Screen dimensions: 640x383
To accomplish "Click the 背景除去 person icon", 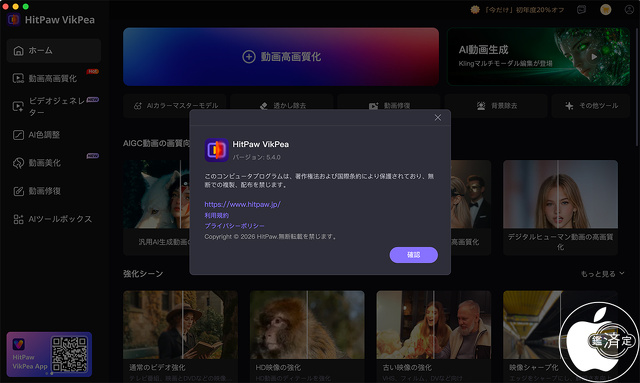I will [x=481, y=106].
